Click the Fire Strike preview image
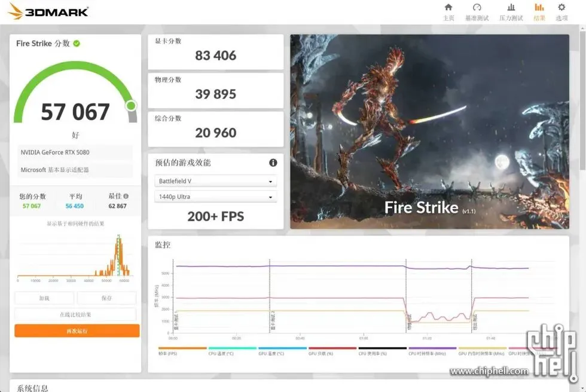The image size is (586, 392). coord(430,131)
